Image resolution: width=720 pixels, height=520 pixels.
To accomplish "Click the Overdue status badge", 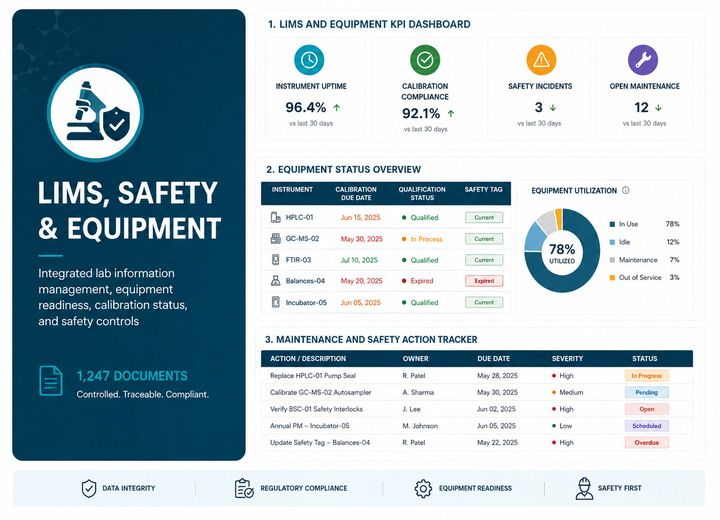I will [647, 442].
